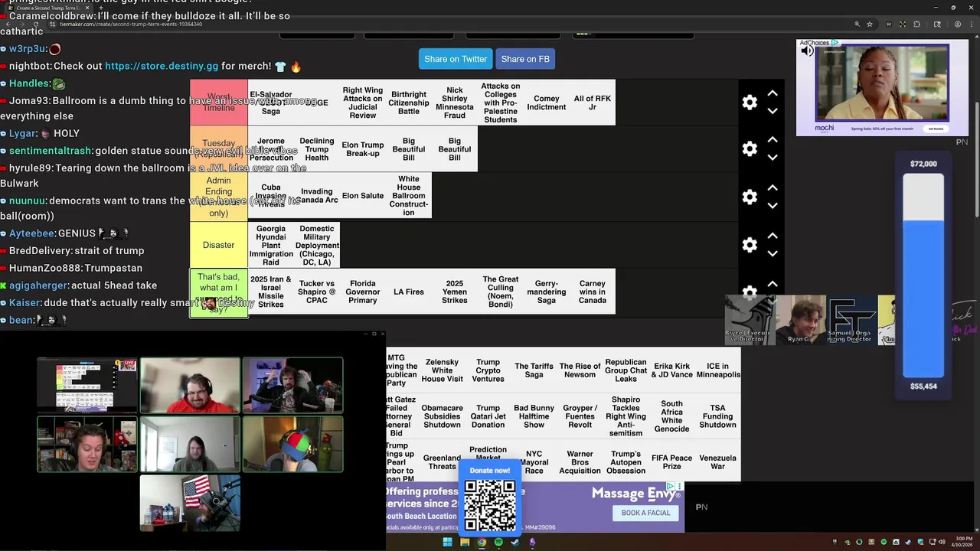
Task: Click the Disaster tier label
Action: [219, 245]
